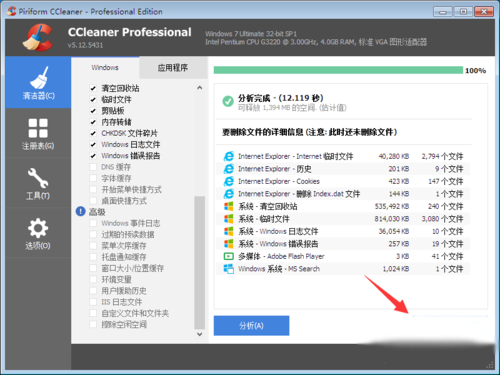The height and width of the screenshot is (375, 500).
Task: Click the 分析(A) analyze button
Action: (x=251, y=326)
